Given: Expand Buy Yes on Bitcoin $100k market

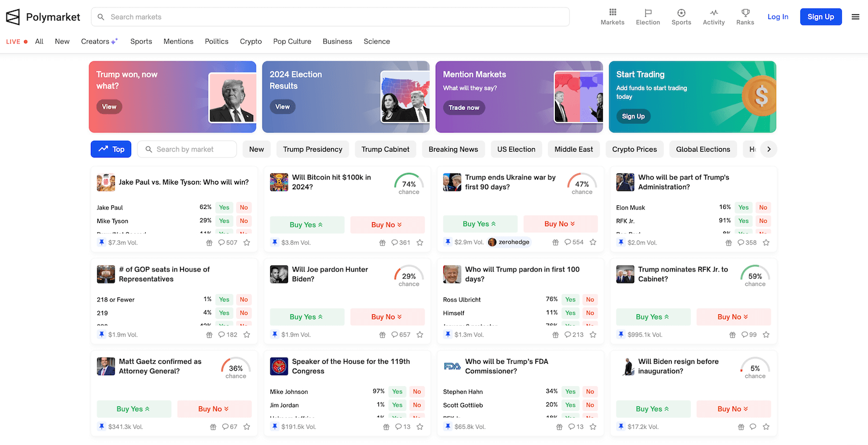Looking at the screenshot, I should [x=307, y=225].
